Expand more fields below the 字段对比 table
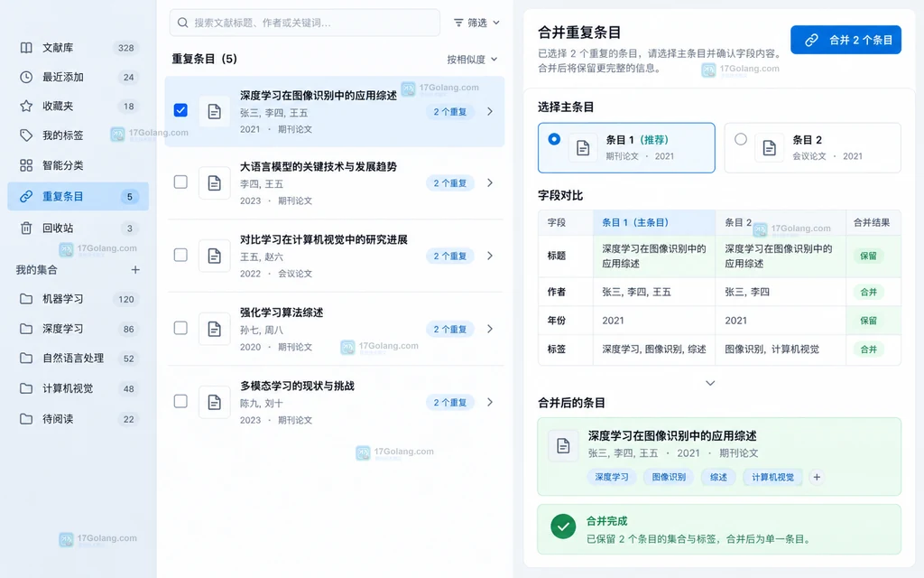The width and height of the screenshot is (924, 578). click(x=711, y=383)
